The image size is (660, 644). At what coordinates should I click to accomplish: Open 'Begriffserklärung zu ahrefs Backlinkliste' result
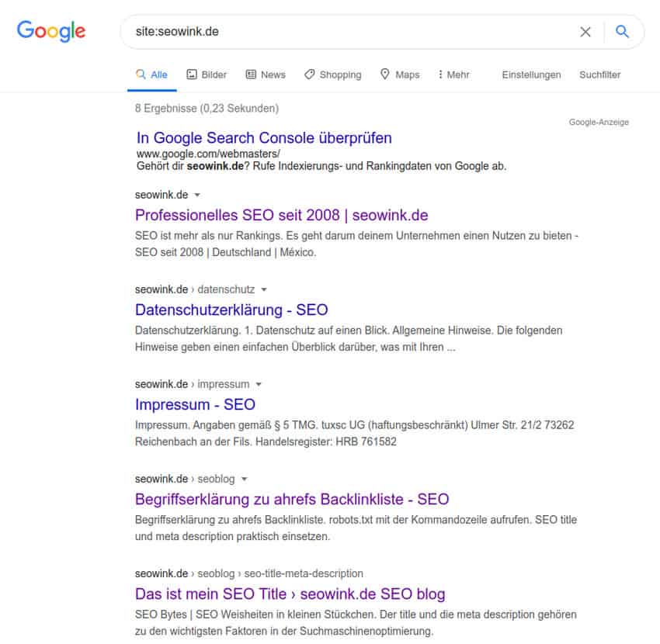point(292,500)
